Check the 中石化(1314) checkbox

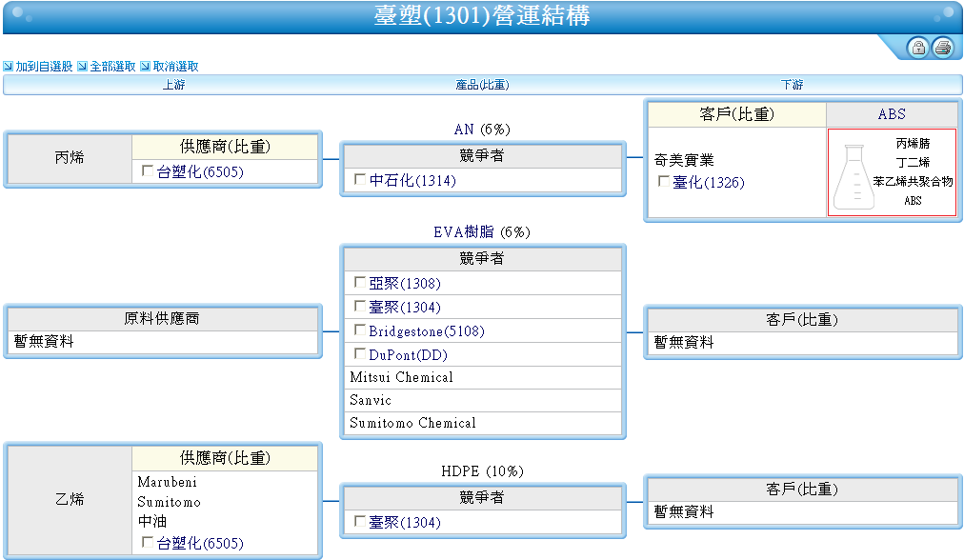click(x=360, y=179)
